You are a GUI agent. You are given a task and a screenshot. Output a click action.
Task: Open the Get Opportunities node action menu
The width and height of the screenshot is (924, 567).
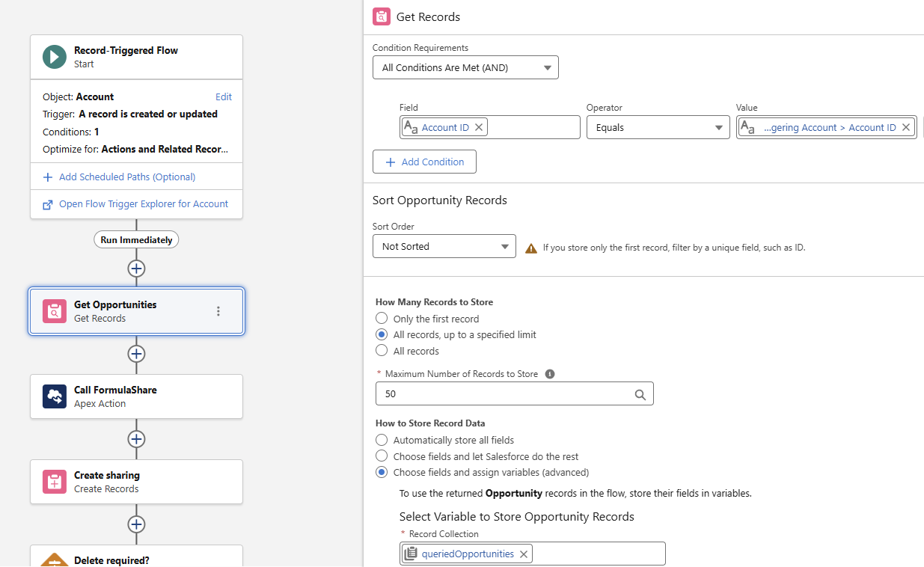(x=218, y=310)
